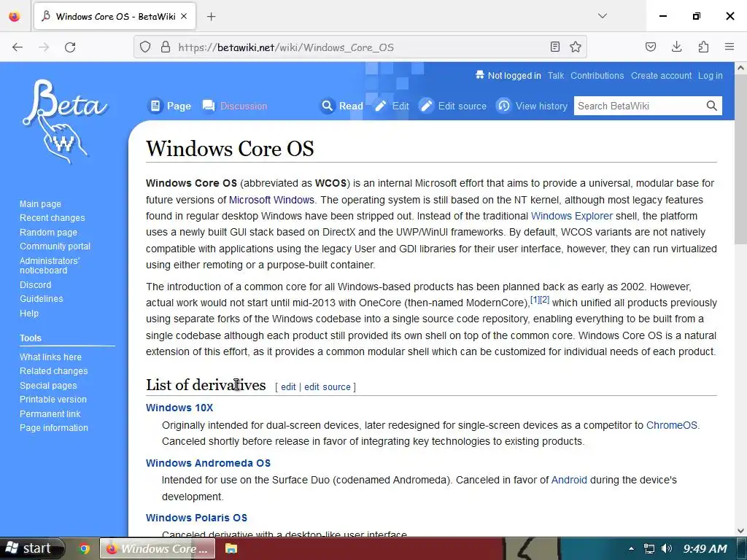The height and width of the screenshot is (560, 747).
Task: Open the Help link in sidebar
Action: coord(29,314)
